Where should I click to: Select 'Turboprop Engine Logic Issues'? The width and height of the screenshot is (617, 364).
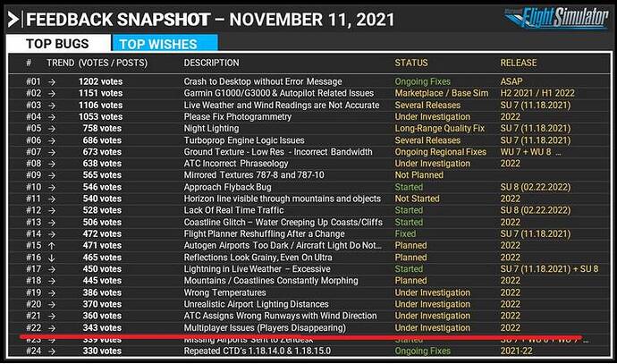click(244, 140)
